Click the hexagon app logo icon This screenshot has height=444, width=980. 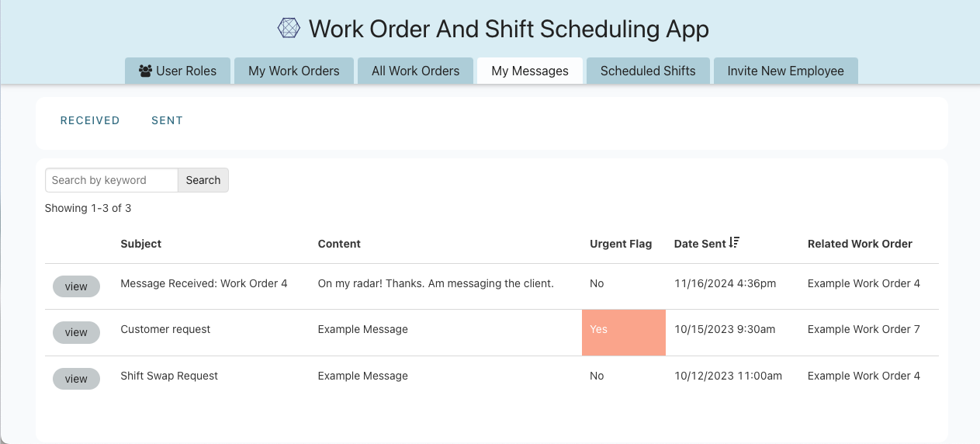click(x=289, y=29)
